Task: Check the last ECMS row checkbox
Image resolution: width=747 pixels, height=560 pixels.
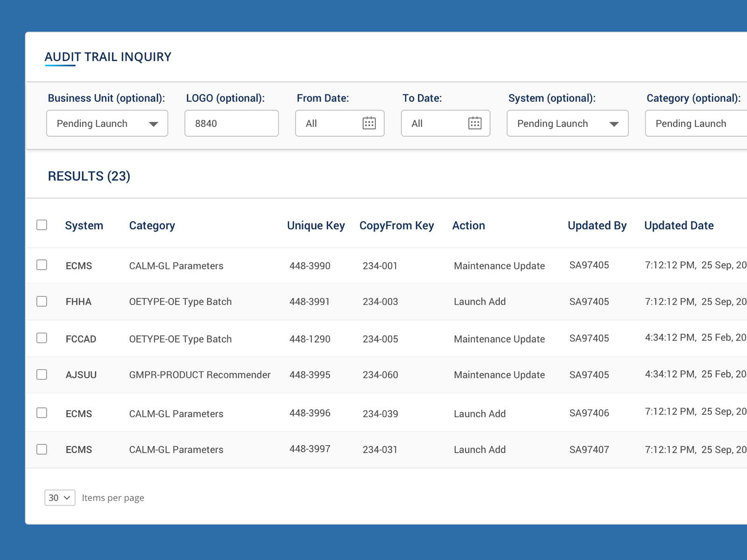Action: 42,449
